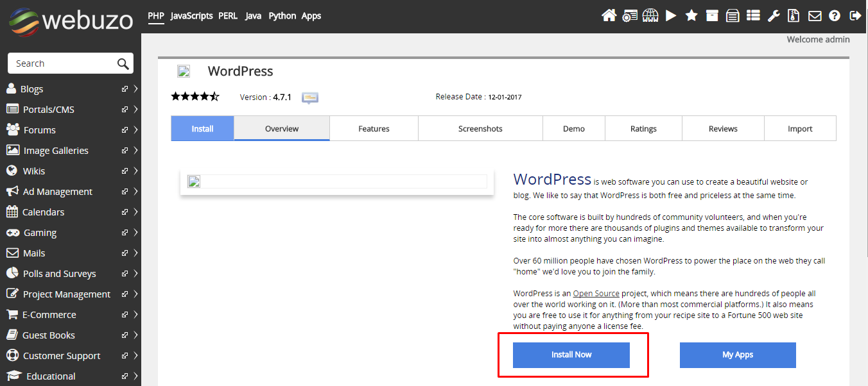The width and height of the screenshot is (868, 386).
Task: Click the envelope email icon
Action: (x=814, y=15)
